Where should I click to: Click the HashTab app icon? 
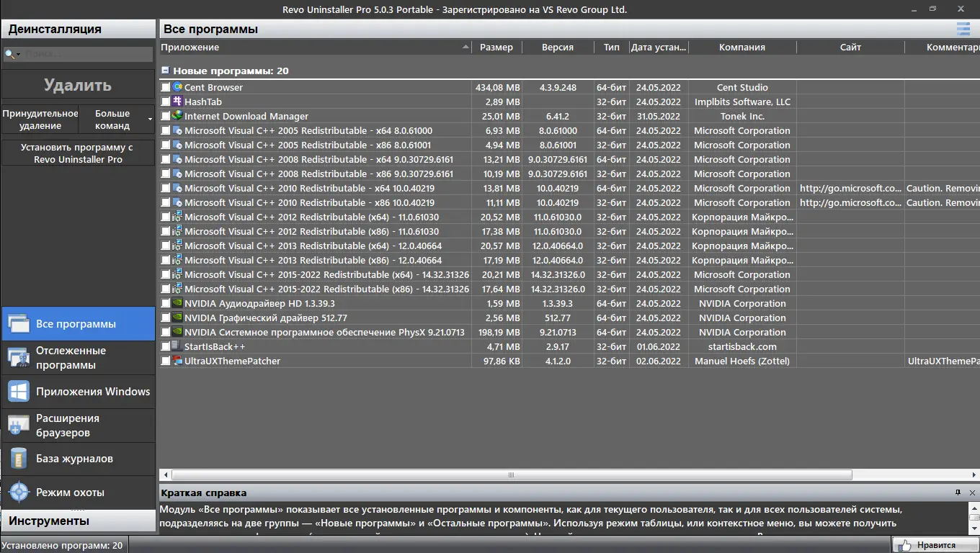click(177, 102)
